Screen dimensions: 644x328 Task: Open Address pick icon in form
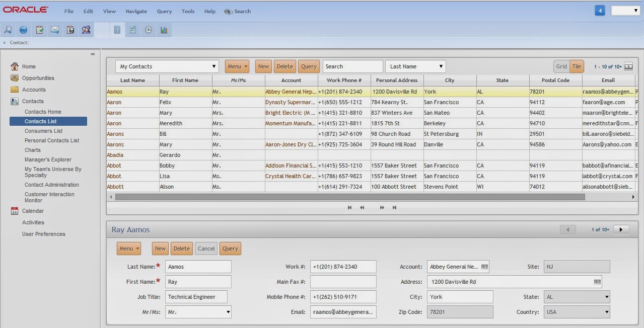(x=597, y=282)
